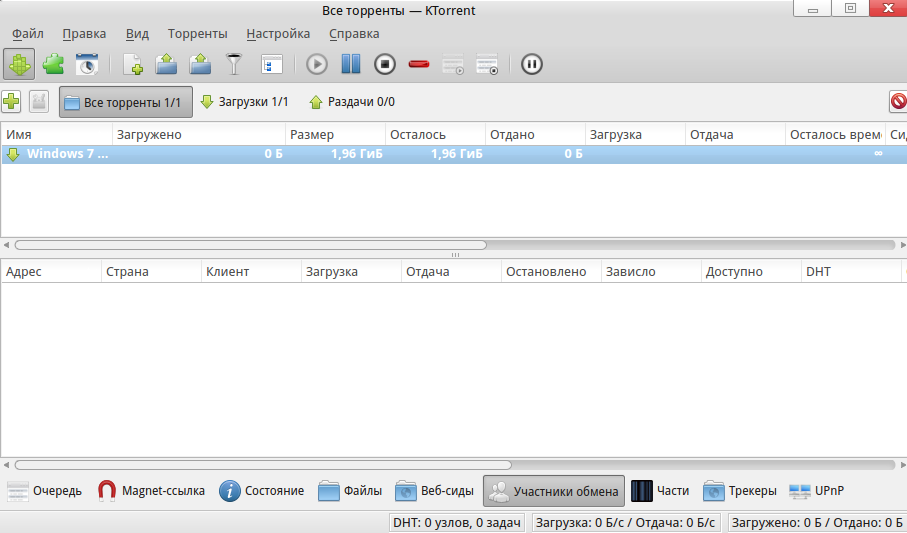
Task: Sort by Отдано column header
Action: pos(535,134)
